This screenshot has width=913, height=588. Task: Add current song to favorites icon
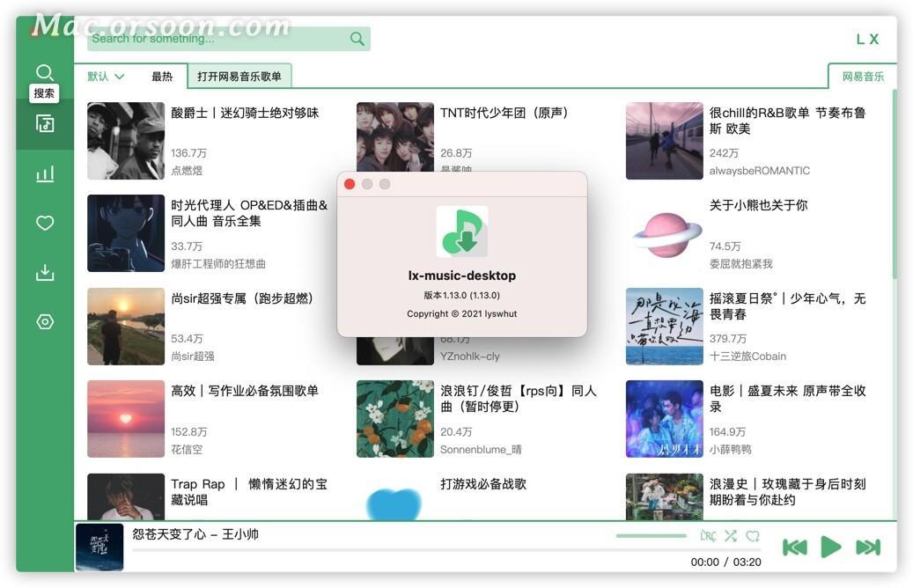pos(753,535)
